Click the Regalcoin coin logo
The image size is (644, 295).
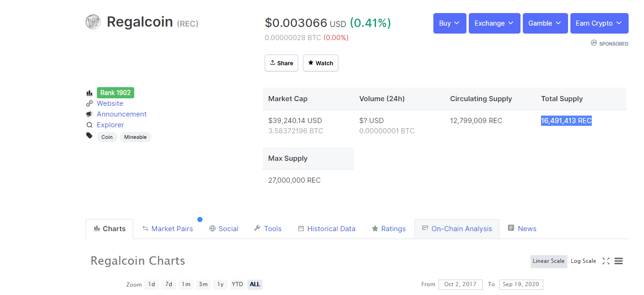point(93,22)
